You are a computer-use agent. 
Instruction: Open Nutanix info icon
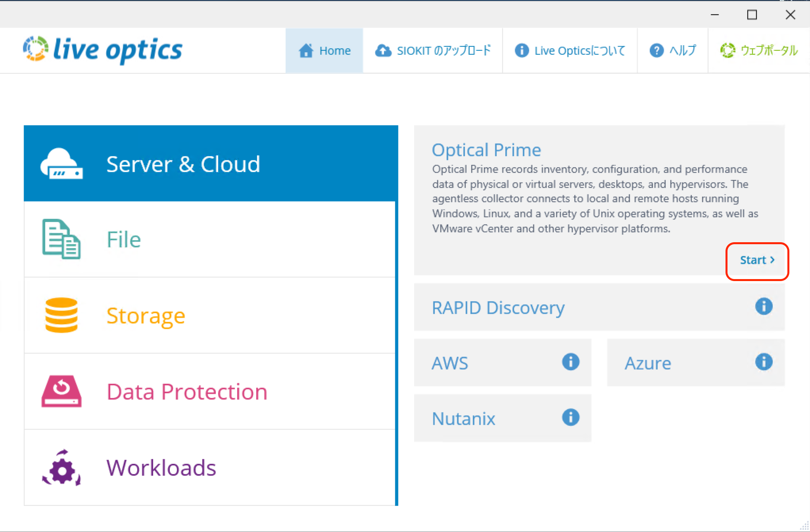pos(570,417)
